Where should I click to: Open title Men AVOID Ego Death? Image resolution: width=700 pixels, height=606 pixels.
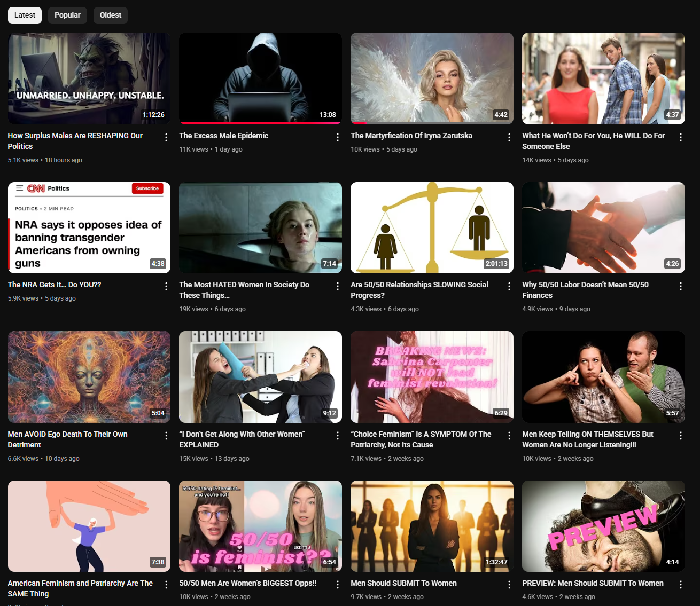point(67,439)
